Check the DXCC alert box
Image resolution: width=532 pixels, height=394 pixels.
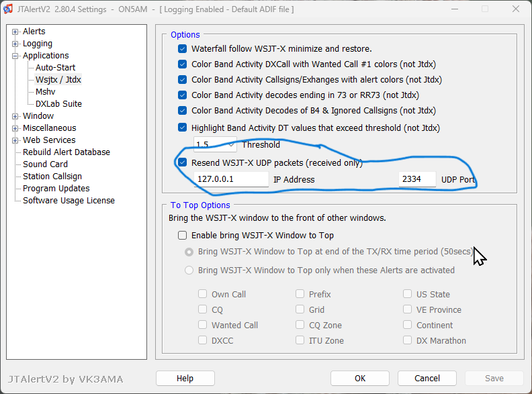[x=203, y=340]
